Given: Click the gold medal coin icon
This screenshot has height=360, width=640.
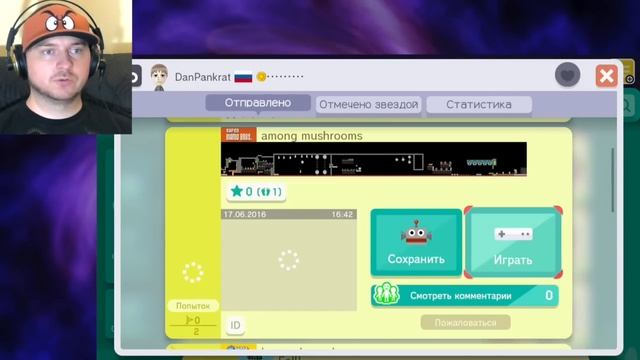Looking at the screenshot, I should click(261, 76).
